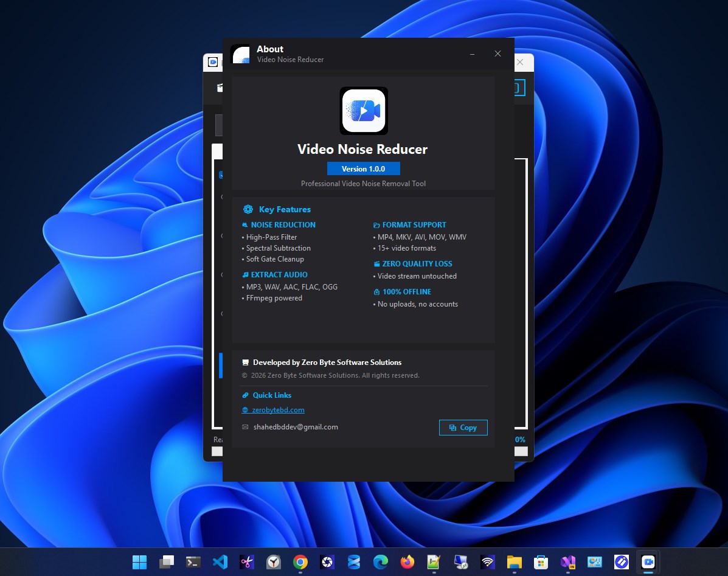
Task: Click the Zero Quality Loss icon
Action: [x=376, y=264]
